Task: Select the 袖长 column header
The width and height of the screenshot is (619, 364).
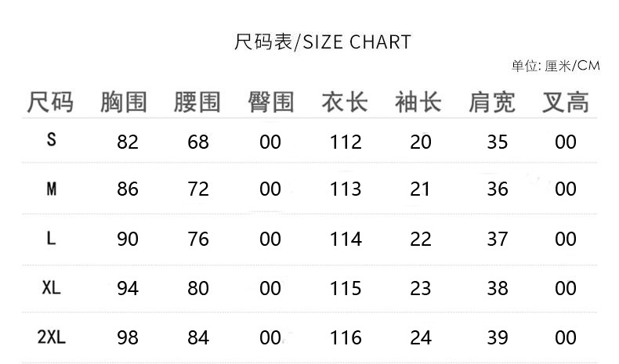Action: (418, 103)
